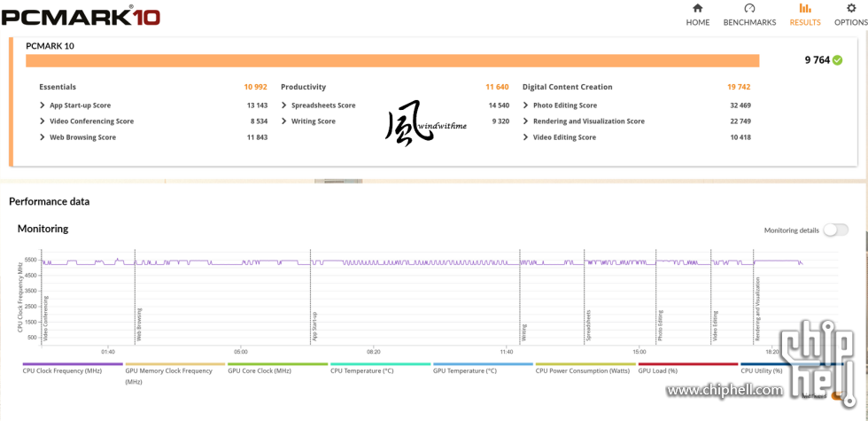The image size is (868, 421).
Task: Click the Video Conferencing timeline marker
Action: (x=46, y=318)
